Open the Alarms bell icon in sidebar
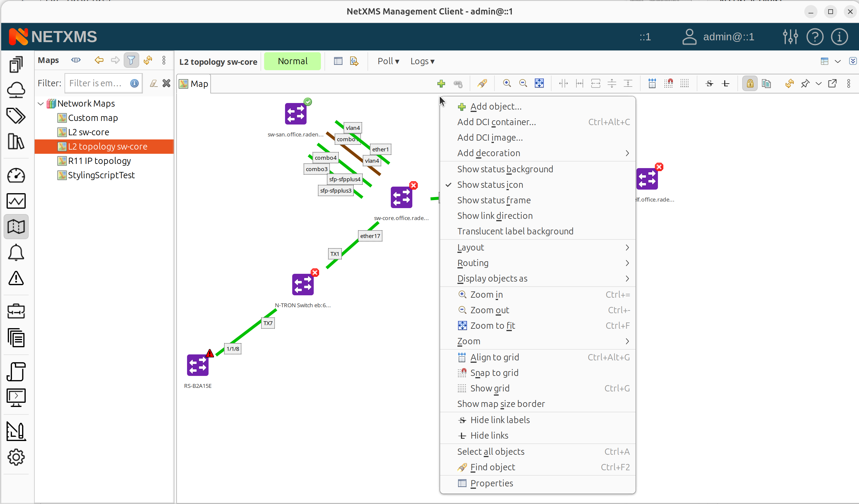The image size is (859, 504). point(16,253)
